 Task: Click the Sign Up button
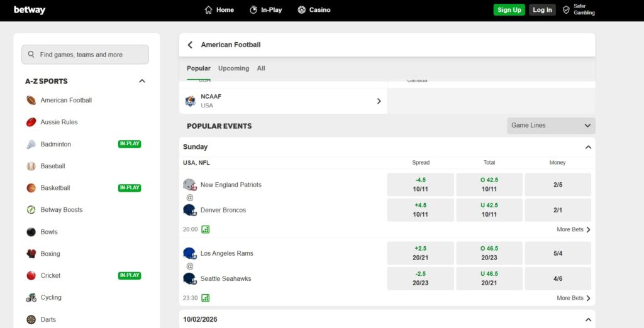509,10
